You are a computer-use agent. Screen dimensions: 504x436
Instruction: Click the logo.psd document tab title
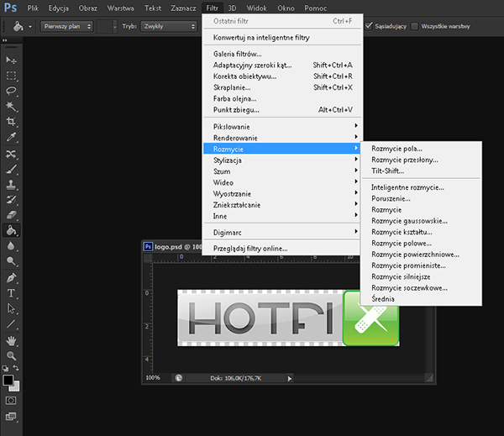178,247
